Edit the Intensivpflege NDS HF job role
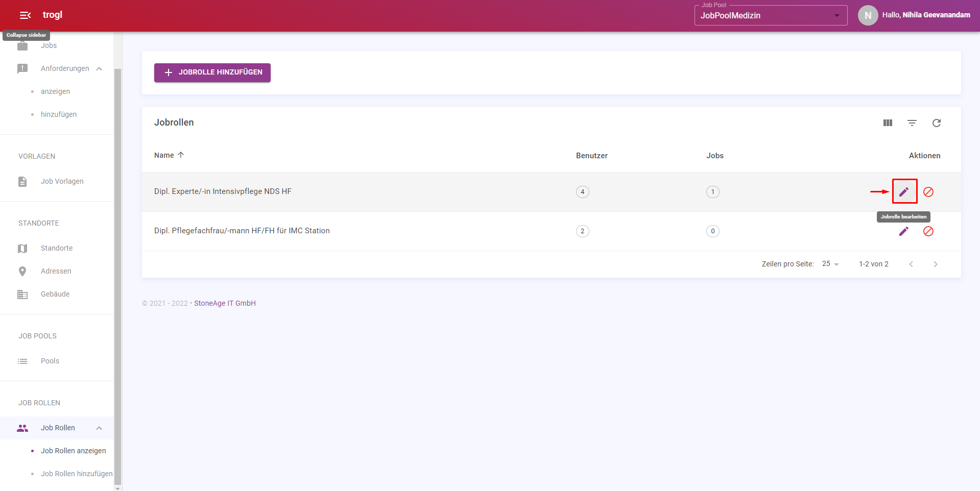980x491 pixels. pyautogui.click(x=904, y=192)
